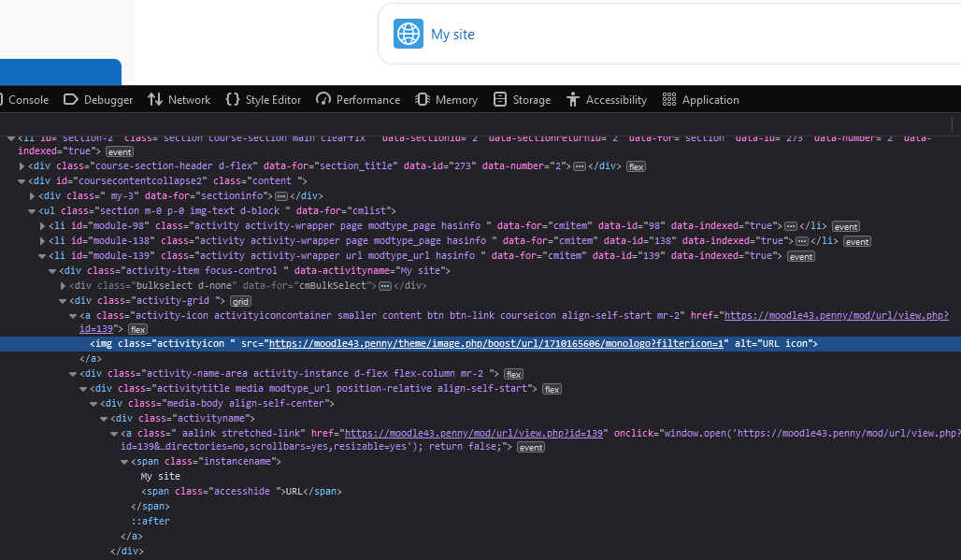This screenshot has height=560, width=961.
Task: Click the Storage icon
Action: coord(500,99)
